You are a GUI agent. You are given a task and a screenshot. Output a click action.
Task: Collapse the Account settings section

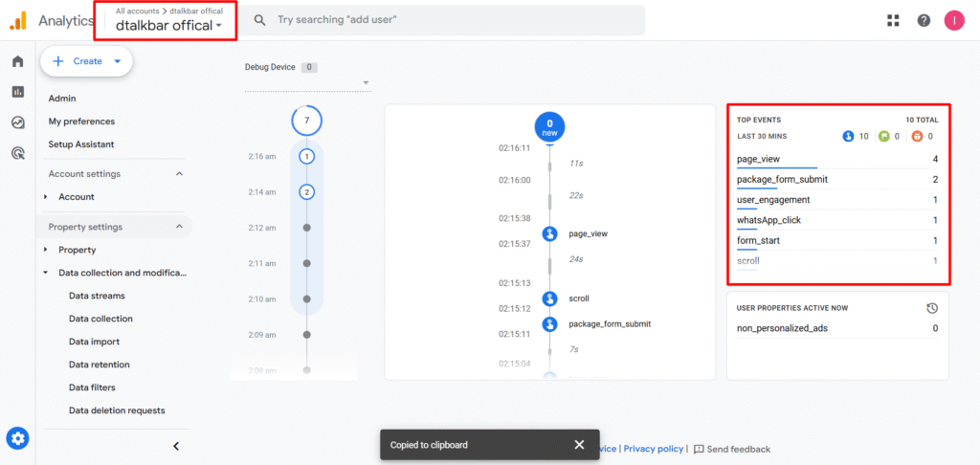[x=179, y=174]
